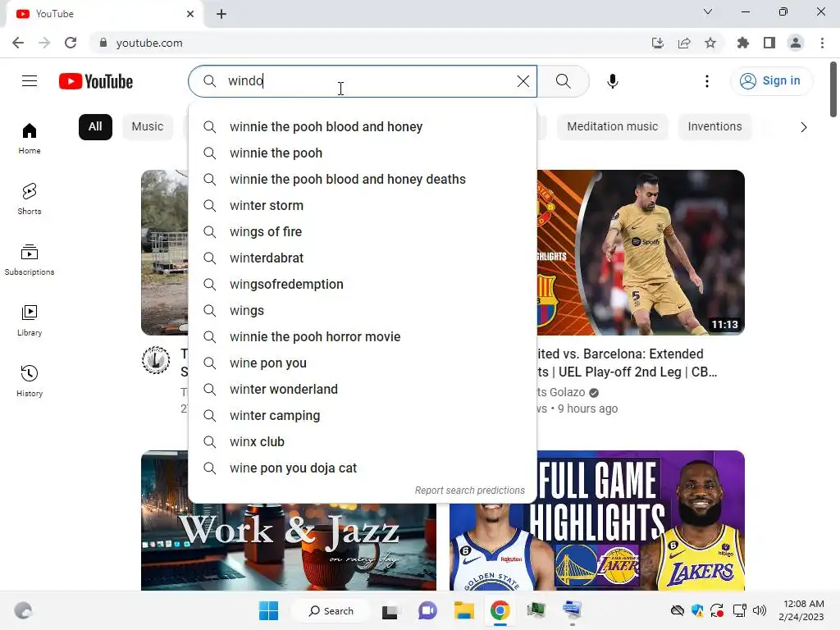Choose the single-word 'wings' suggestion
840x630 pixels.
coord(363,311)
